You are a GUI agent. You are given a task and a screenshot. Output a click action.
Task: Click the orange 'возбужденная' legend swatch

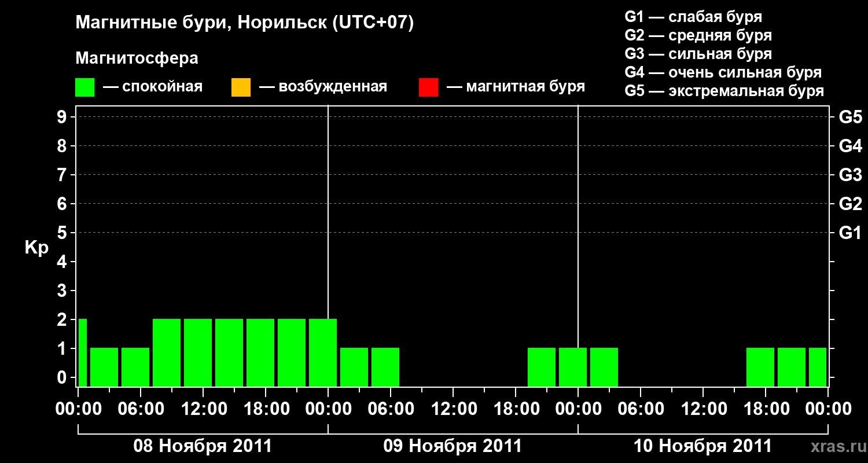pos(241,87)
